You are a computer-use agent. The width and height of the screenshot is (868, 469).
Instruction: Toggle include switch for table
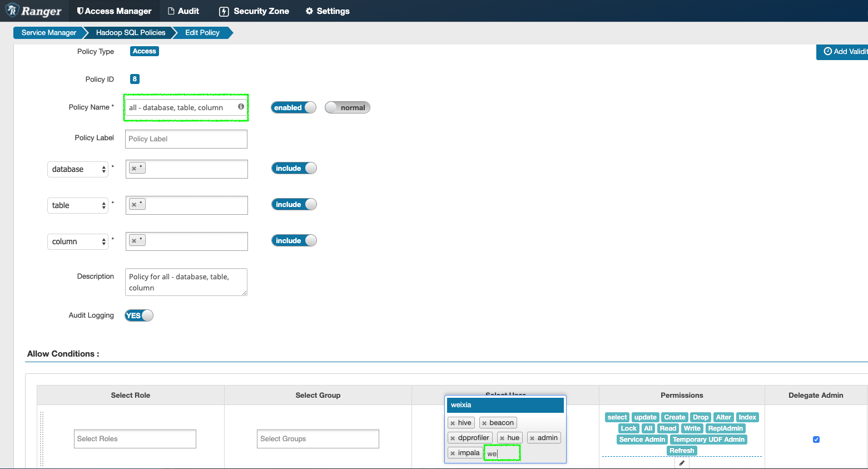click(x=294, y=204)
